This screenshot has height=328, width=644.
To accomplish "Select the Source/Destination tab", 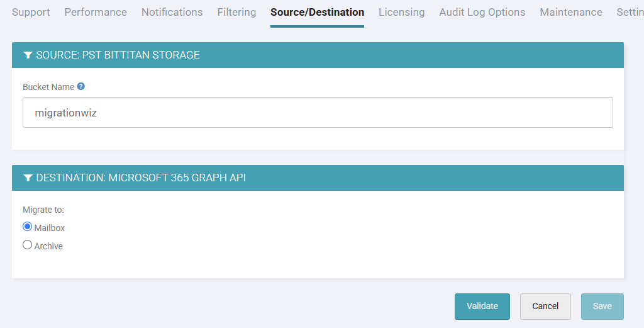I will point(317,13).
